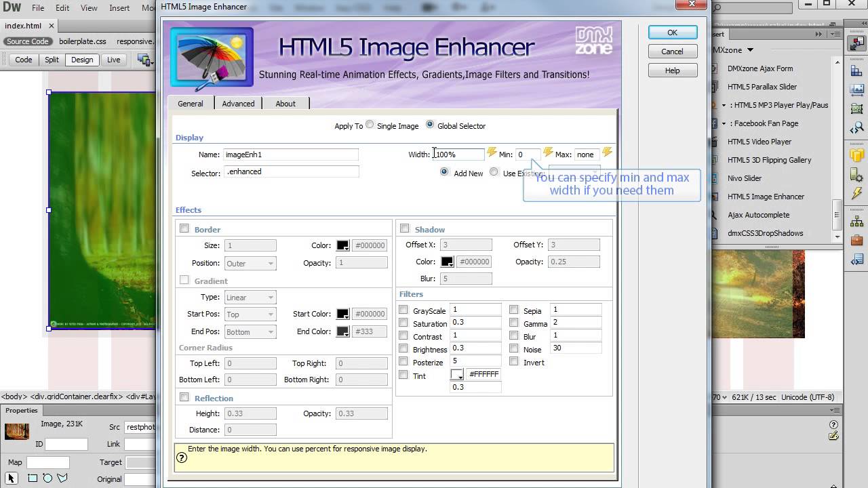Enable the Border effect checkbox
This screenshot has height=488, width=868.
[184, 229]
